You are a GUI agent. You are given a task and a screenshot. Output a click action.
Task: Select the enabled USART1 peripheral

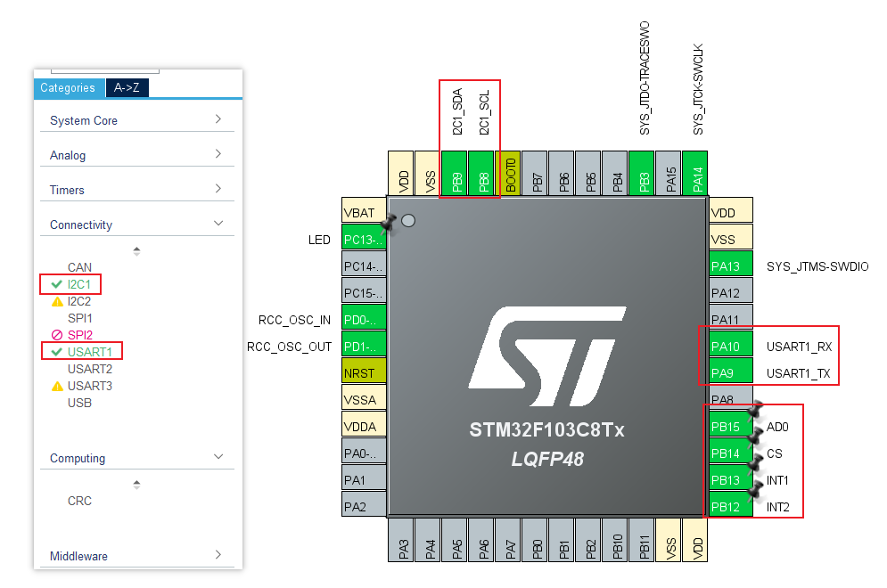(x=89, y=352)
